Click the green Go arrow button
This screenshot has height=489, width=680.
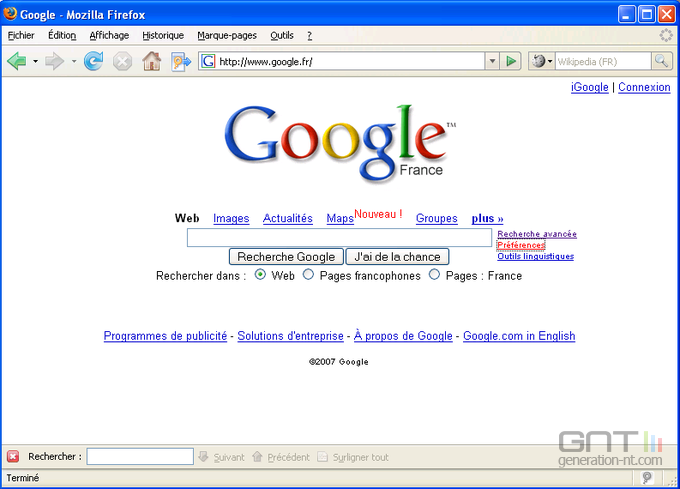(511, 61)
